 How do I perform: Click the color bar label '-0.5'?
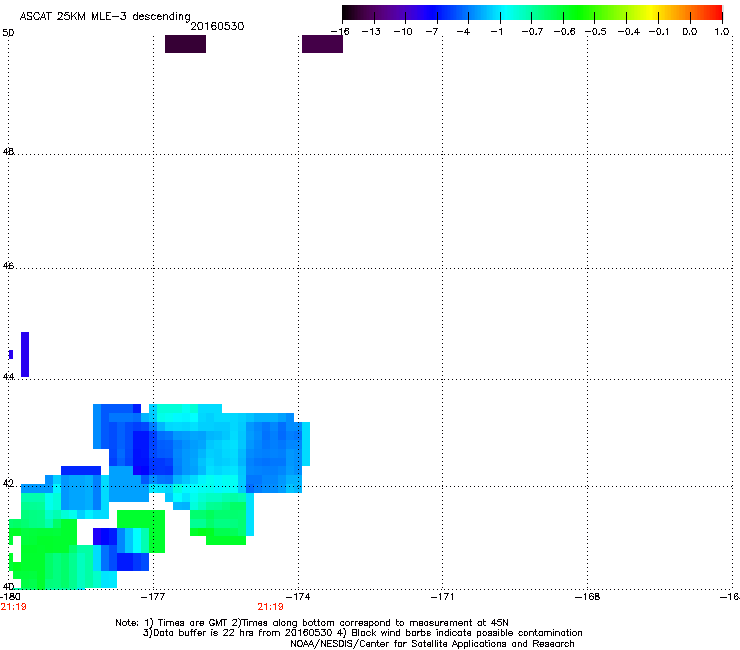(x=596, y=32)
